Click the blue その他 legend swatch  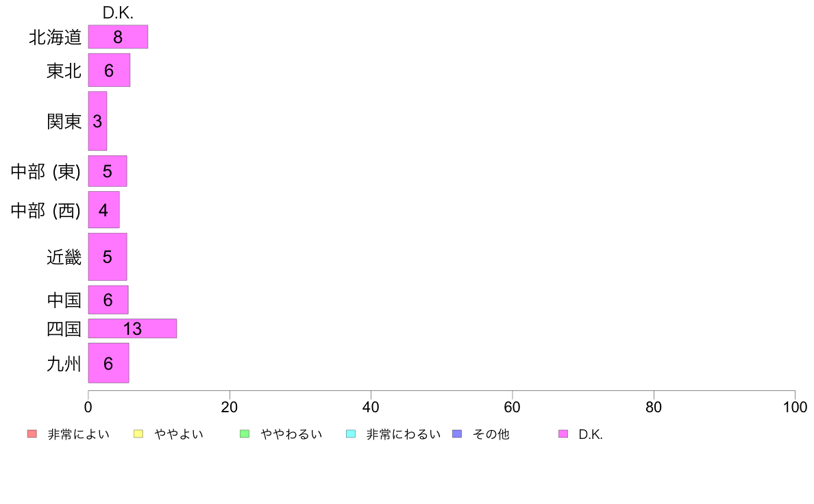pos(457,434)
